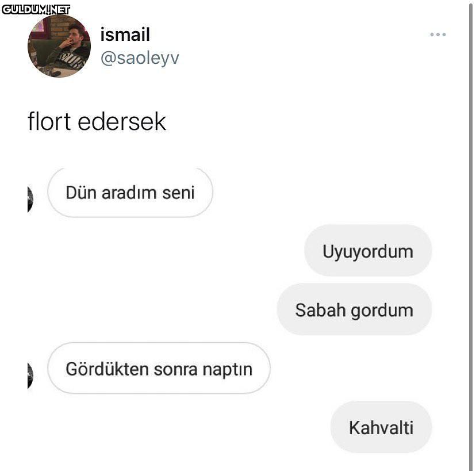
Task: Select the "Uyuyordum" reply bubble
Action: tap(367, 251)
